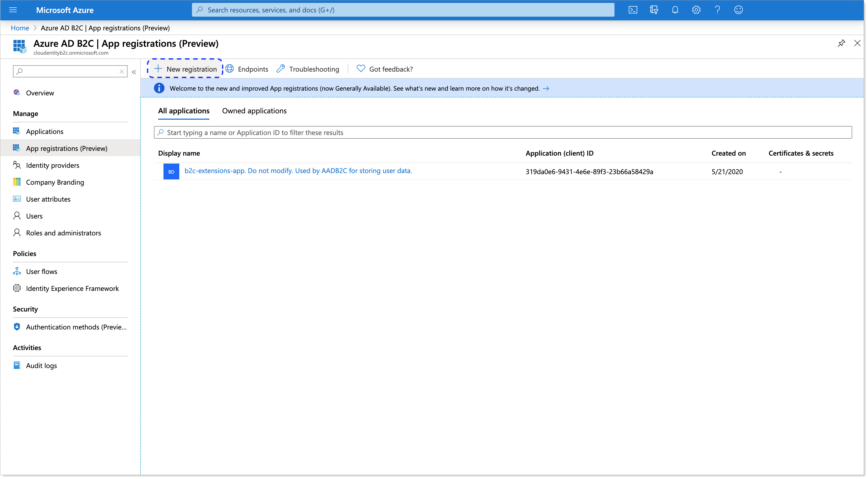Close the App registrations blade
Viewport: 868px width, 479px height.
click(857, 43)
